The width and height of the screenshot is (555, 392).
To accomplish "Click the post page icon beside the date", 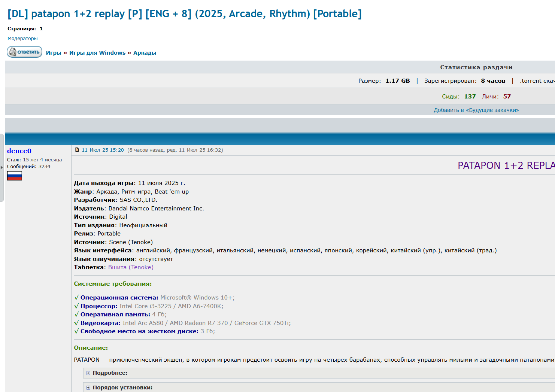I will 77,150.
